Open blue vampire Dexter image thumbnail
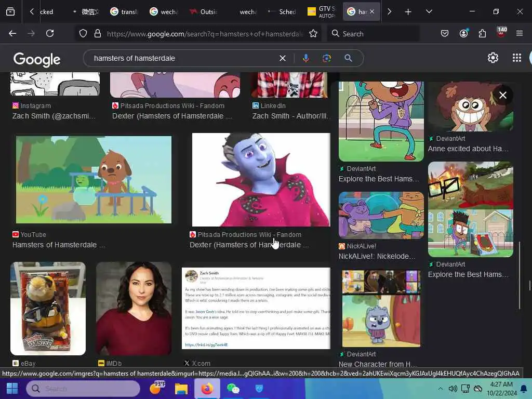The height and width of the screenshot is (399, 532). coord(261,179)
